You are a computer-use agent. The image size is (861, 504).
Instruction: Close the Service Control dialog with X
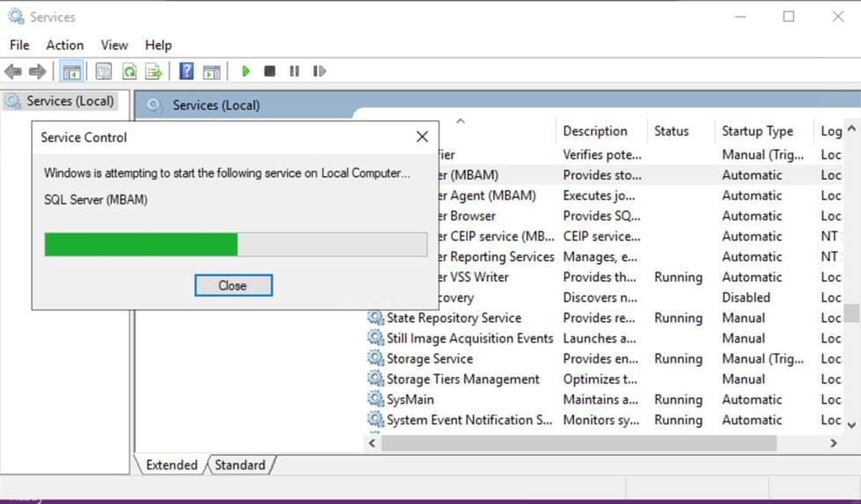pos(423,136)
